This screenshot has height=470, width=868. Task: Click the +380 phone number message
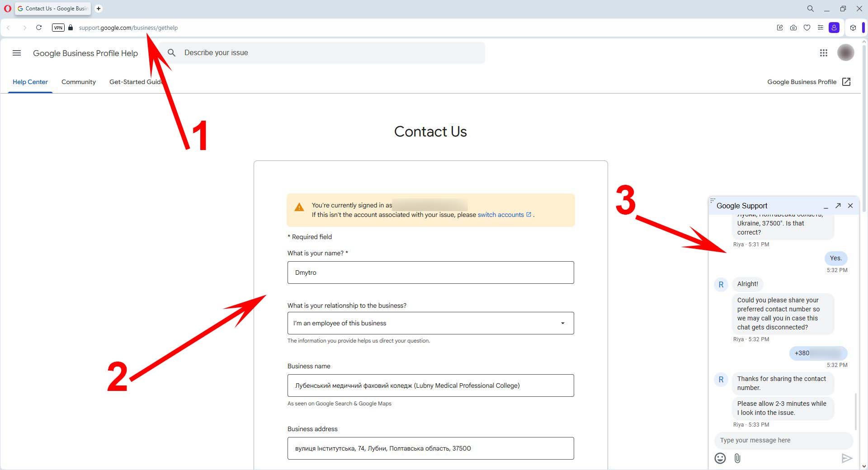tap(818, 353)
